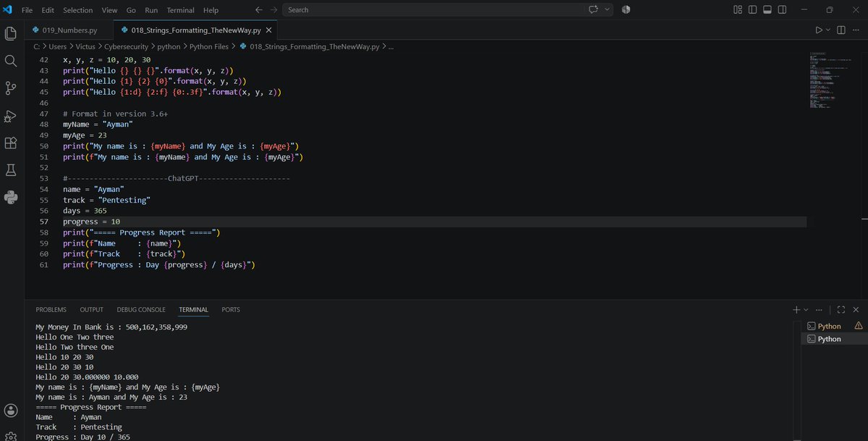Screen dimensions: 868x441
Task: Expand the python breadcrumb folder
Action: 169,46
